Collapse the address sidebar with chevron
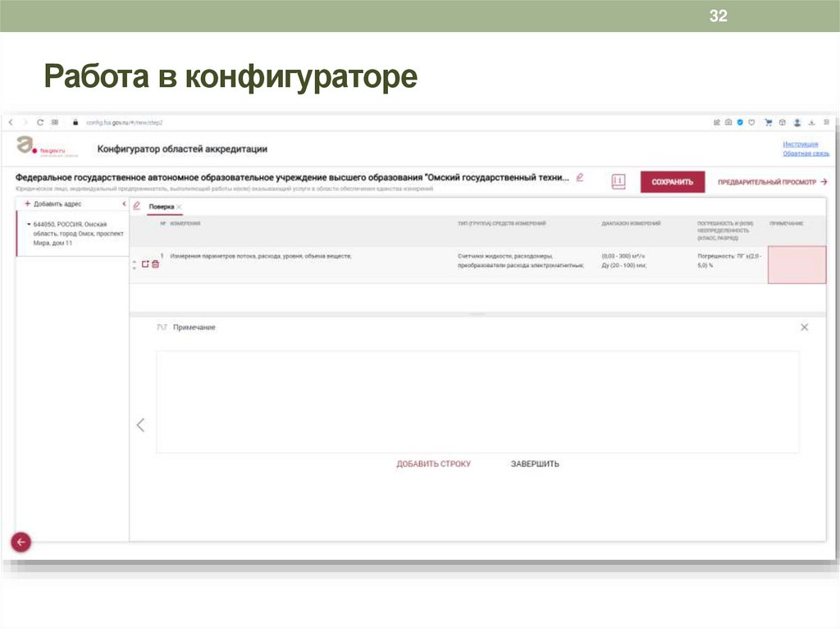The width and height of the screenshot is (840, 629). [126, 203]
